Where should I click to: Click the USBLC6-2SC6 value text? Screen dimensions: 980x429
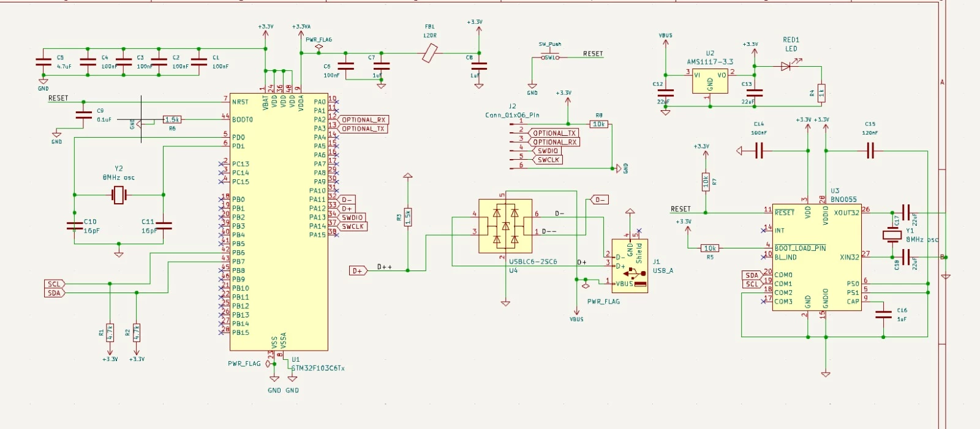point(533,262)
